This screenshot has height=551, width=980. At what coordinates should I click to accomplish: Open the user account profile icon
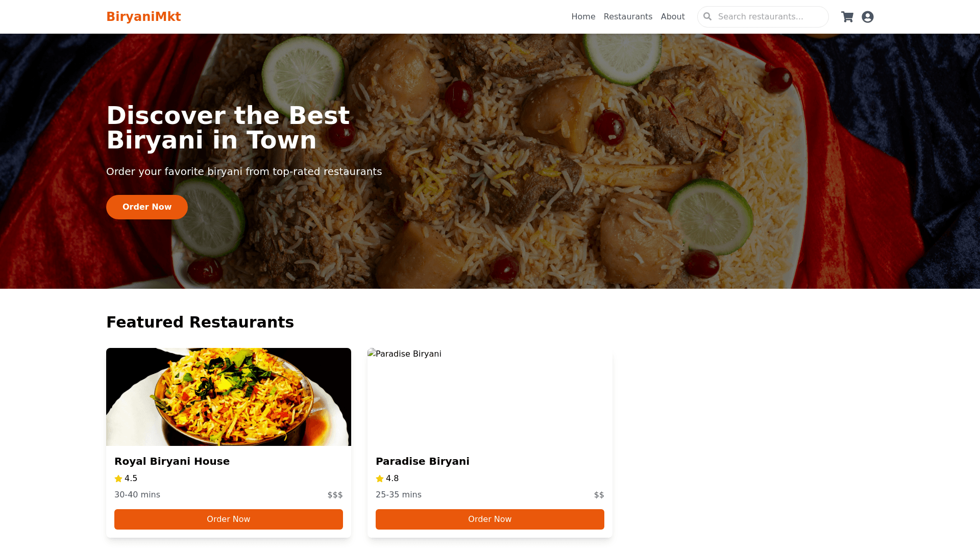(868, 17)
